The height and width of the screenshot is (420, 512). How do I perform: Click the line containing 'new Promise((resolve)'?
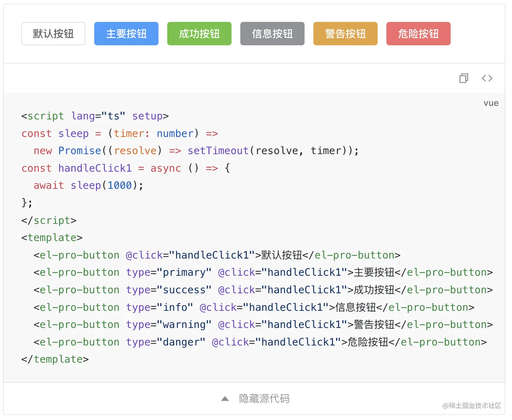point(196,150)
